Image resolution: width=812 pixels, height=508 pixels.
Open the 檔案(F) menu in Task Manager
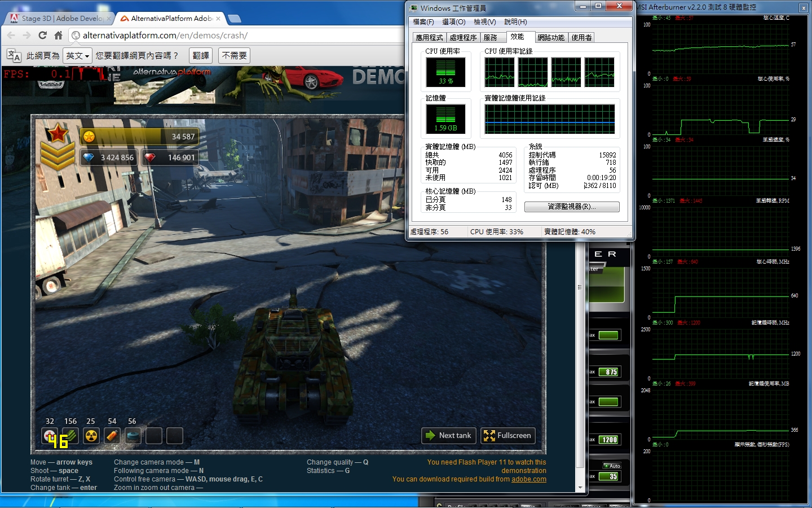click(x=423, y=22)
